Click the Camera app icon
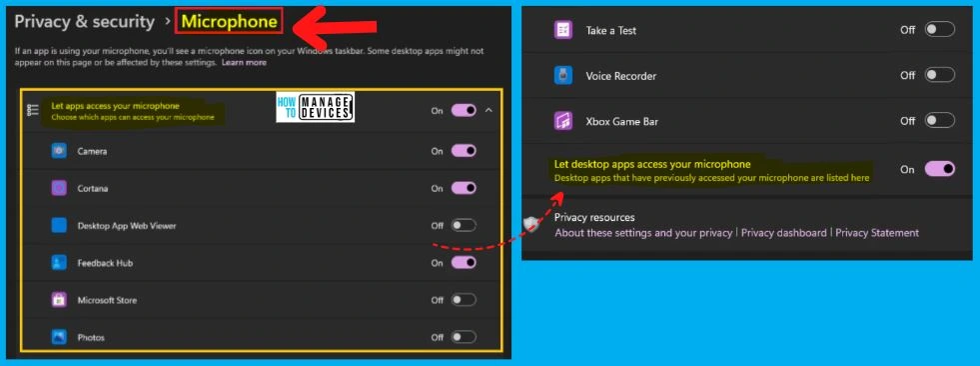The width and height of the screenshot is (980, 366). 59,151
